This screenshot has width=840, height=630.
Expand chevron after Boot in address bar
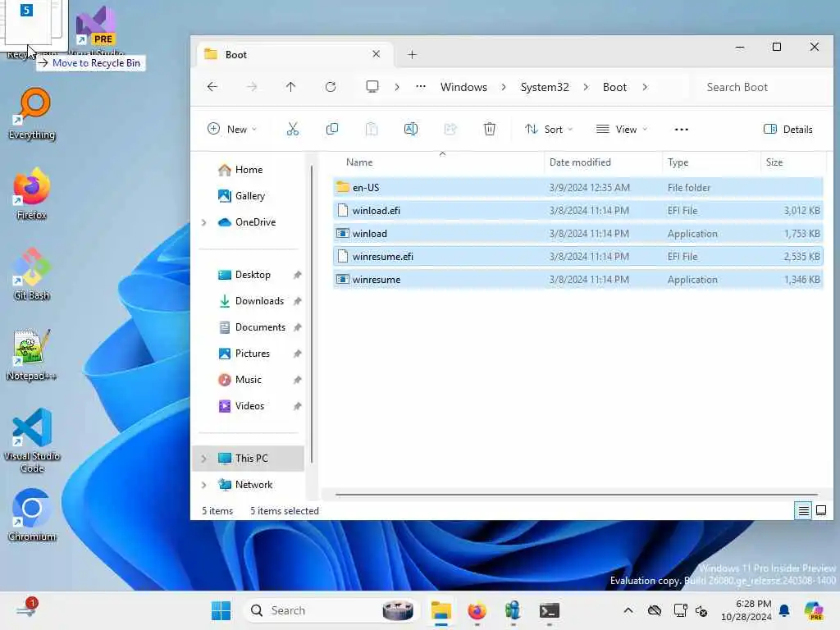(645, 87)
